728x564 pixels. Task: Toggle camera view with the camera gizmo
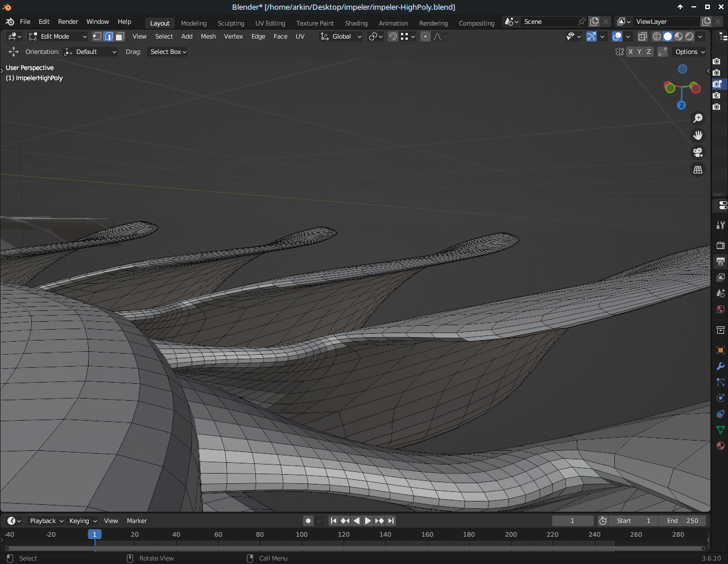click(698, 152)
